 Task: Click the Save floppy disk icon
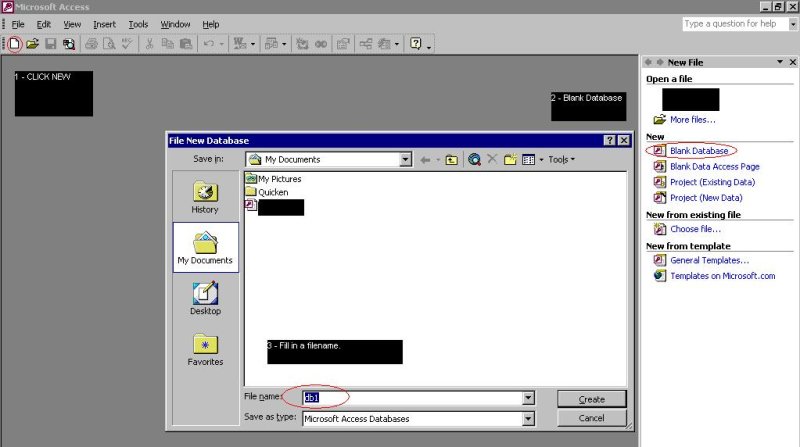click(51, 44)
